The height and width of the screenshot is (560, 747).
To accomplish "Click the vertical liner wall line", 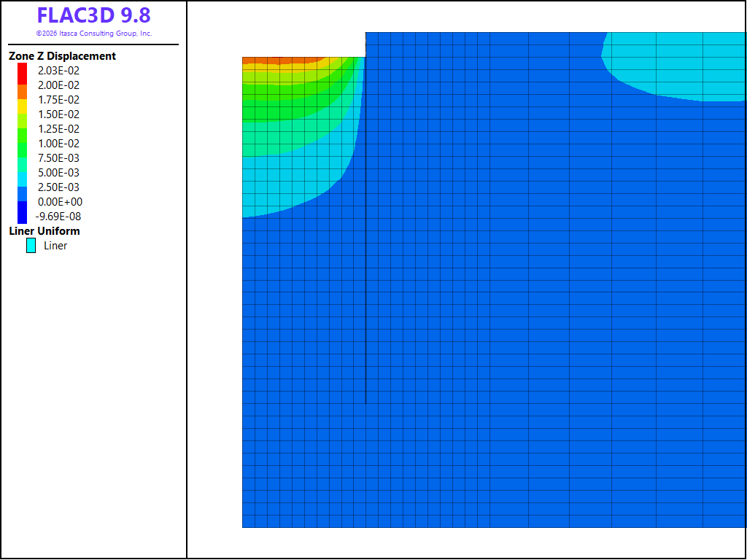I will (x=365, y=218).
